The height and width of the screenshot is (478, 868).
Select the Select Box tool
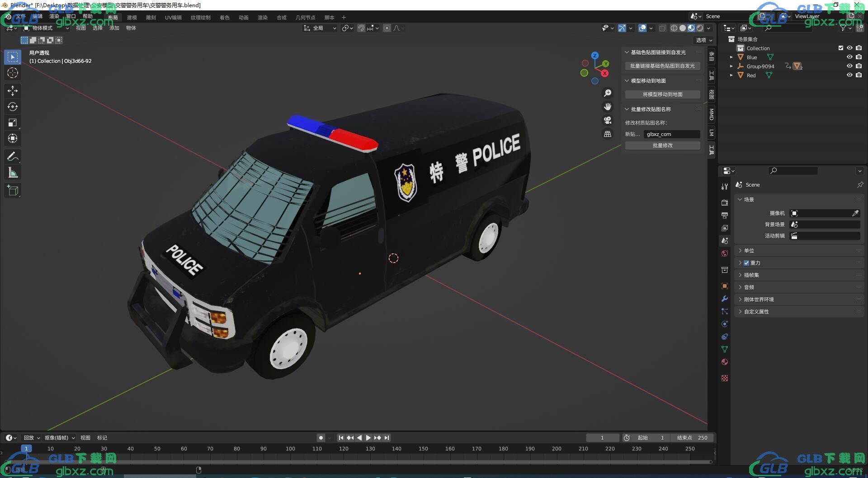[x=13, y=57]
